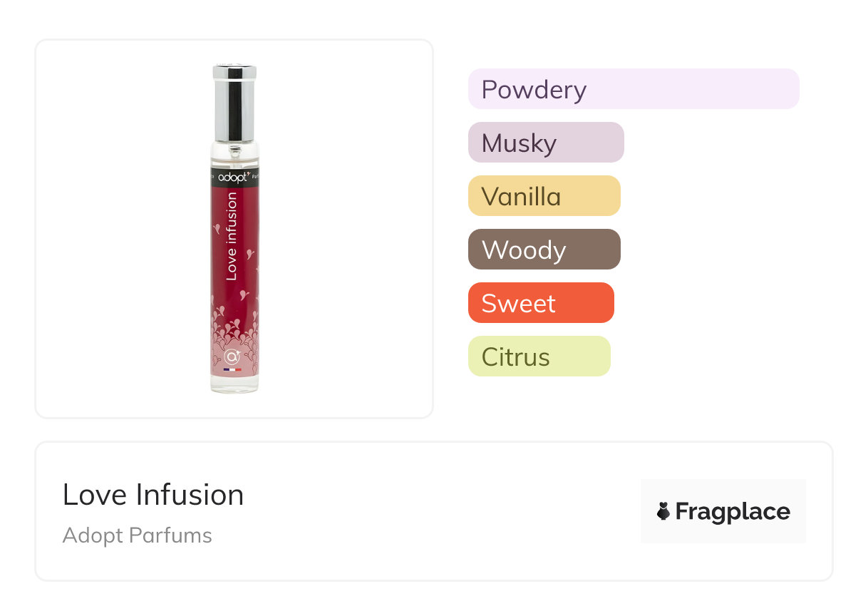Pick the Woody accord tag
Image resolution: width=868 pixels, height=616 pixels.
544,250
